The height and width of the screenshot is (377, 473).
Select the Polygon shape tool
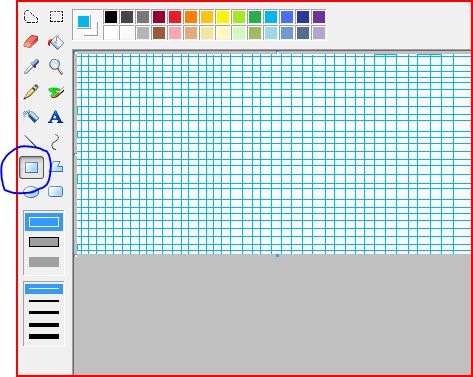pyautogui.click(x=57, y=166)
